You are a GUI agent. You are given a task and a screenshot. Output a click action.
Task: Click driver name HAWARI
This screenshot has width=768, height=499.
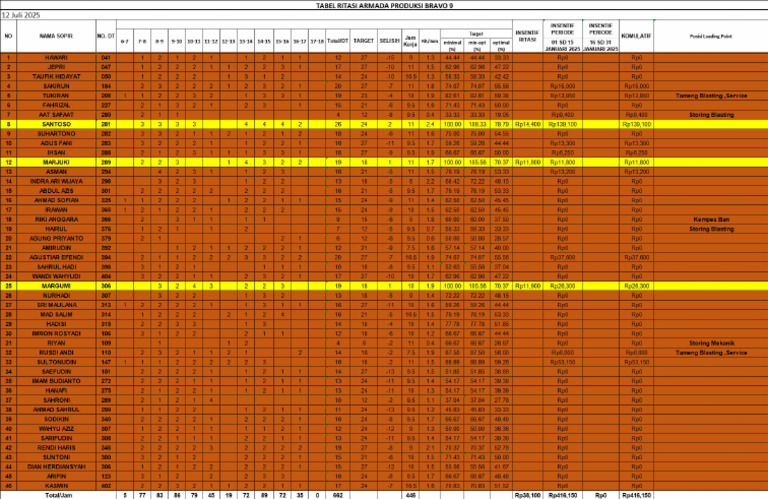click(56, 58)
